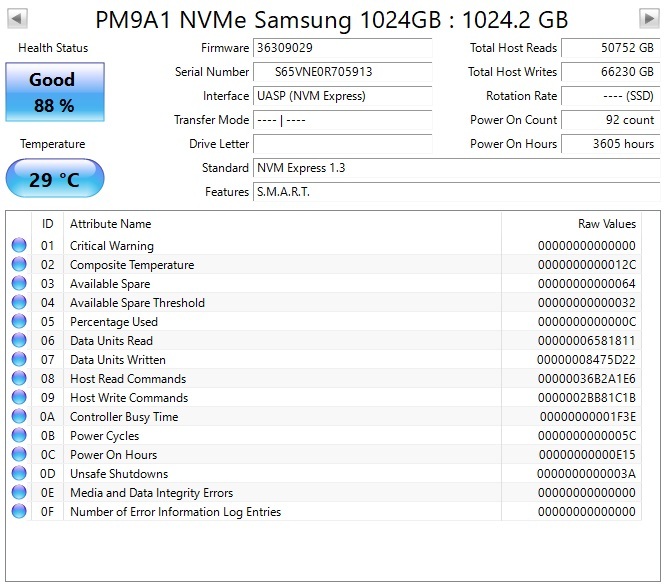Click the ID column header
Screen dimensions: 665x587
coord(48,224)
